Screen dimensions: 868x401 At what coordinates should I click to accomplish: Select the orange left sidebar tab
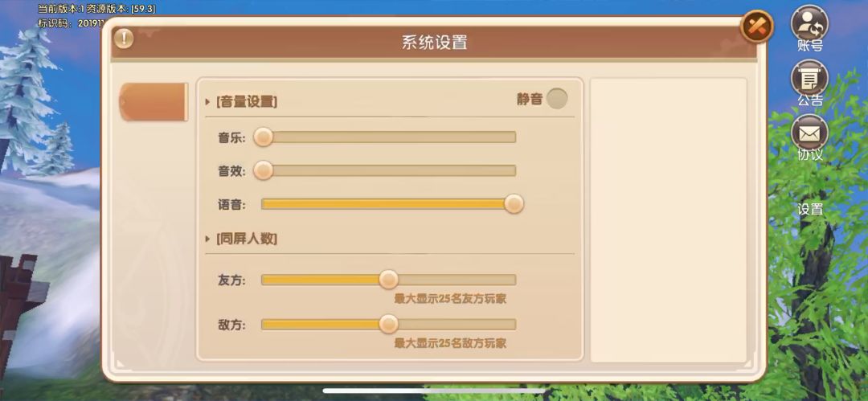(x=153, y=102)
